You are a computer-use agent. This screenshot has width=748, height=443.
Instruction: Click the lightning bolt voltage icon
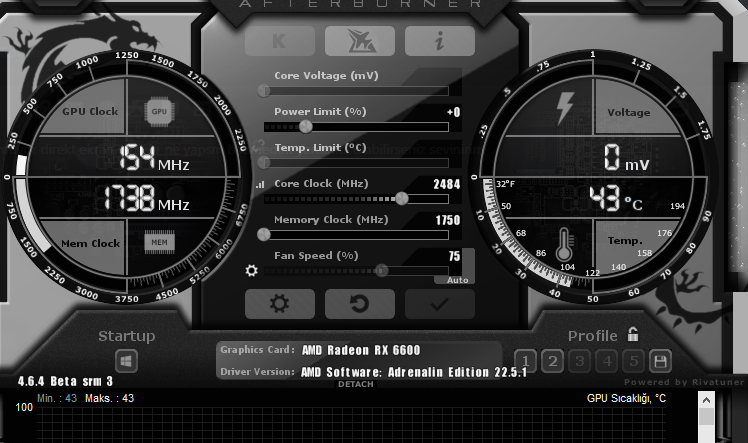click(x=565, y=109)
